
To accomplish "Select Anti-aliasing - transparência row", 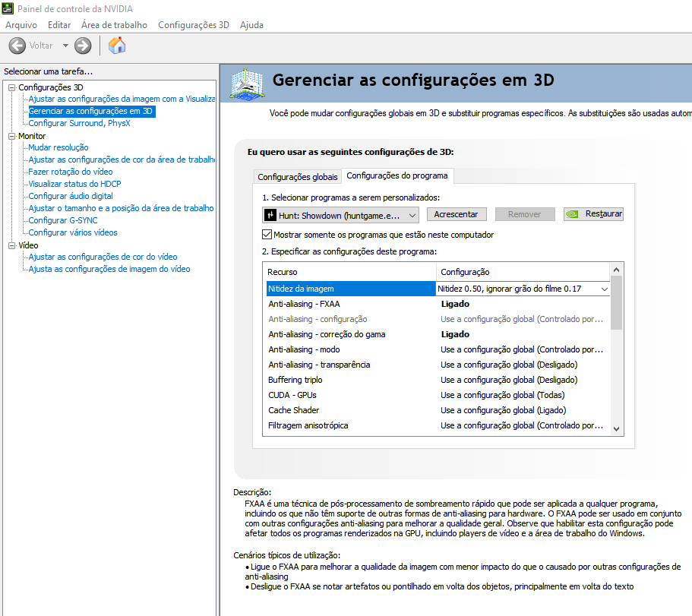I will point(438,365).
